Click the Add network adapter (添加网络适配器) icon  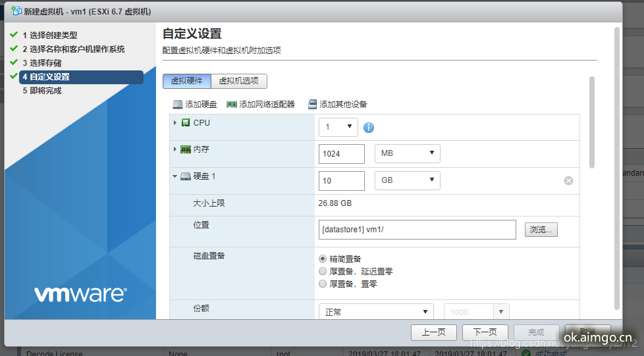[231, 105]
